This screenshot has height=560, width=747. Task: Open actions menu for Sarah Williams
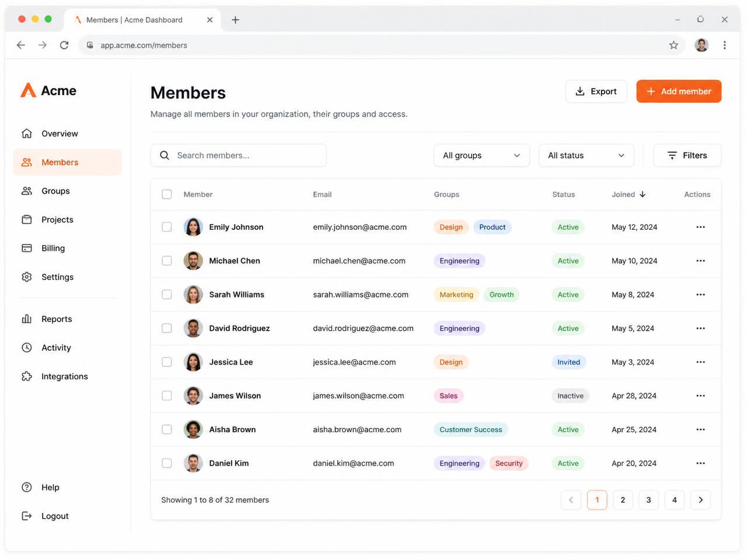pyautogui.click(x=700, y=295)
